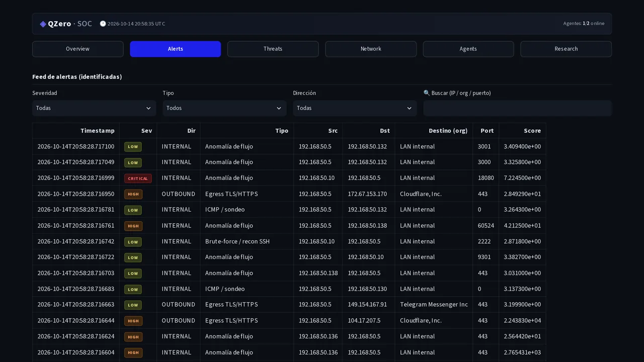Screen dimensions: 644x362
Task: Click the HIGH badge in the 172.67.153.170 row
Action: 133,194
